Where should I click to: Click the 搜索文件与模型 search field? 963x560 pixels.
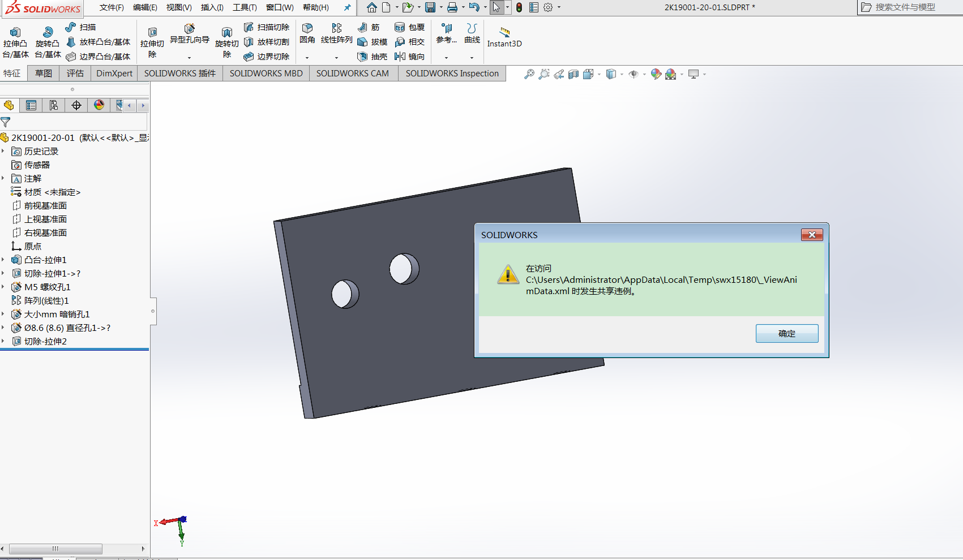[910, 7]
